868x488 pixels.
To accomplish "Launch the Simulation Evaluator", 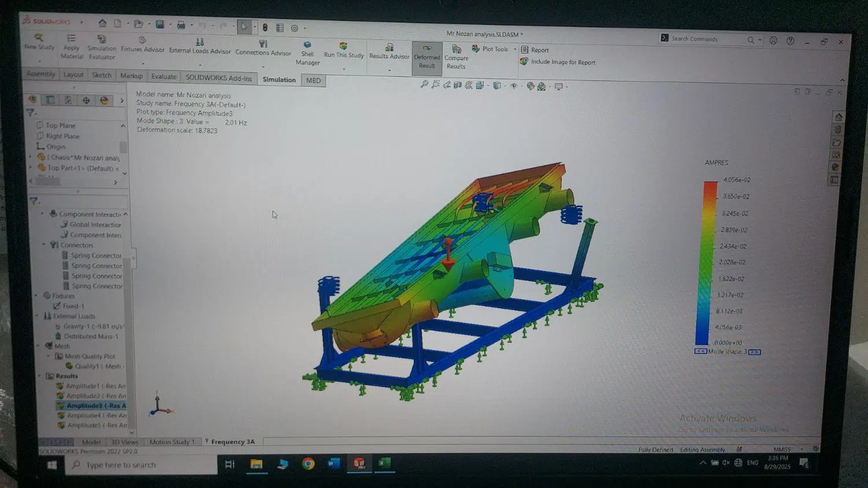I will [102, 47].
